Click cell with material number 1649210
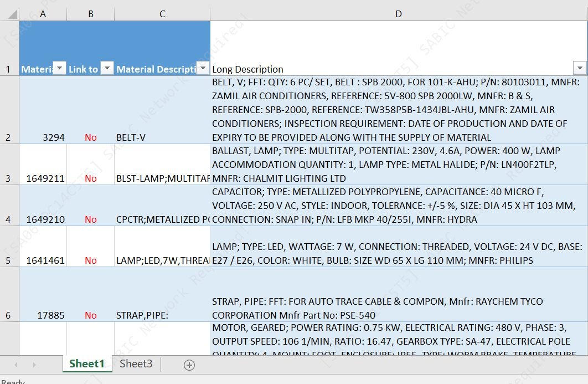 (43, 206)
